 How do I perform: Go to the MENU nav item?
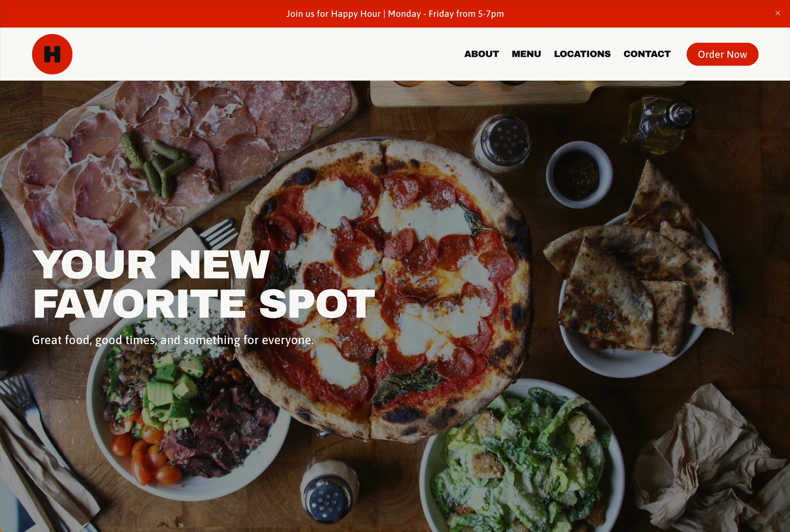point(526,54)
